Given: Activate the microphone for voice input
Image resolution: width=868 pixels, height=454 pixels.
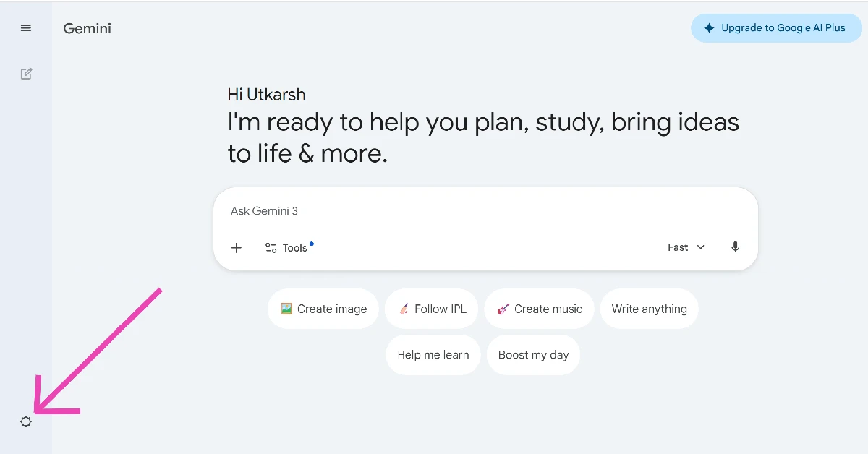Looking at the screenshot, I should pos(735,247).
